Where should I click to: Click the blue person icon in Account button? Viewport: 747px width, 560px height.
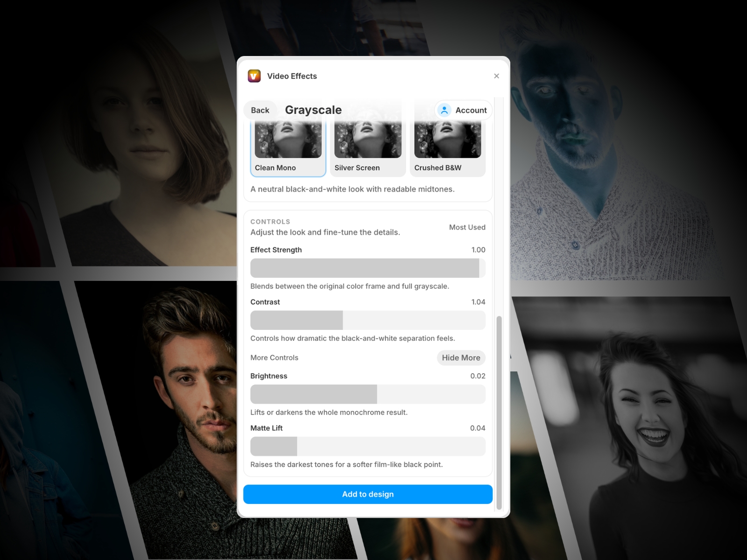(444, 110)
